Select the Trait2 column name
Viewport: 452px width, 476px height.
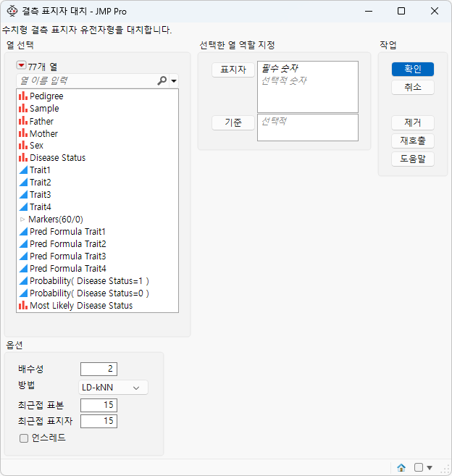(41, 182)
